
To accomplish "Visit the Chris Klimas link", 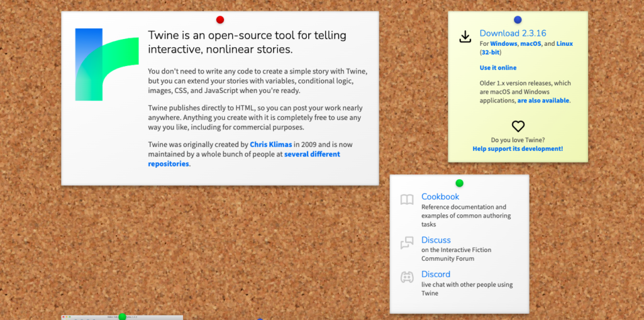I will click(x=270, y=145).
